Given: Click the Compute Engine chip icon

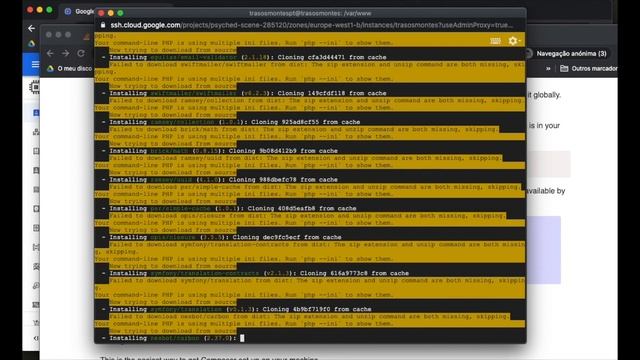Looking at the screenshot, I should (35, 87).
